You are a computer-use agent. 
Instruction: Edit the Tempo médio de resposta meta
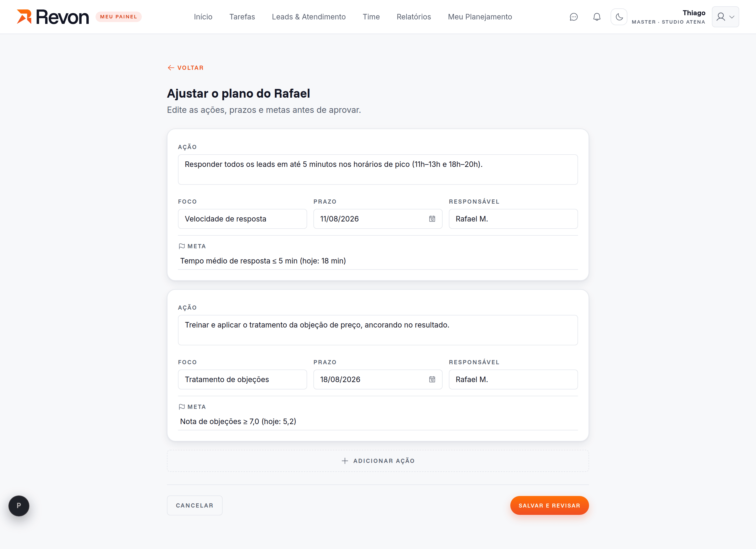click(378, 261)
